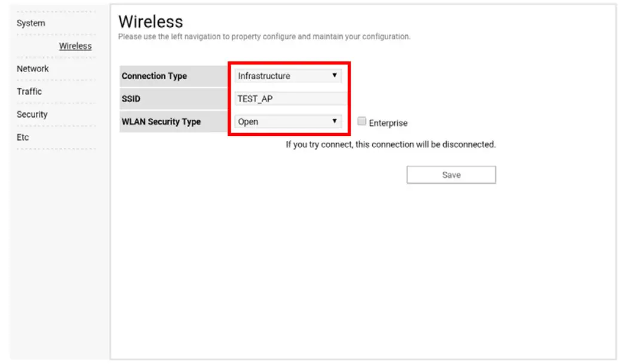Viewport: 629px width, 364px height.
Task: Click the WLAN Security Type dropdown arrow
Action: [x=336, y=122]
